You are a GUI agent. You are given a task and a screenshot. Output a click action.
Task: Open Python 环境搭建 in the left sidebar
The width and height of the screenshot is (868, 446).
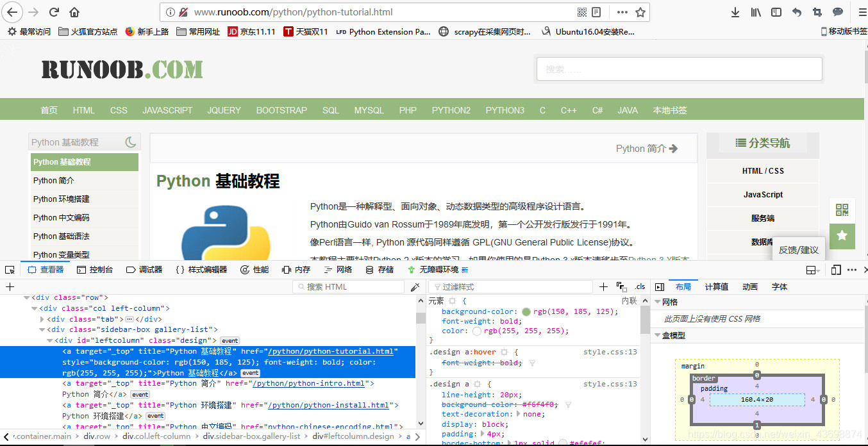coord(85,199)
